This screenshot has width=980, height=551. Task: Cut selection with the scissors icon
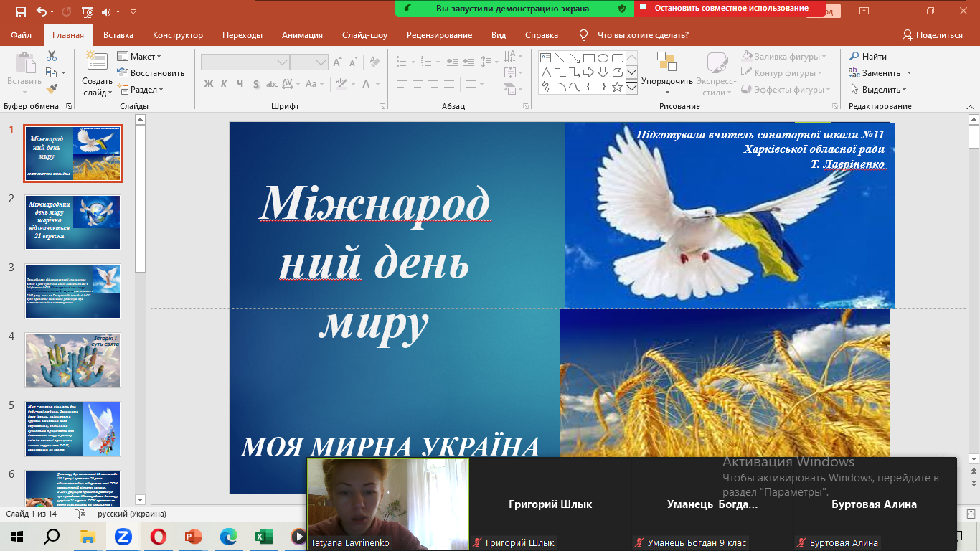coord(52,56)
